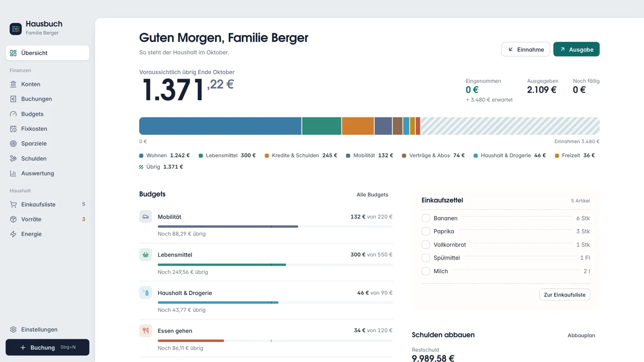The image size is (644, 362).
Task: Click the car icon beside Mobilität budget
Action: [145, 217]
